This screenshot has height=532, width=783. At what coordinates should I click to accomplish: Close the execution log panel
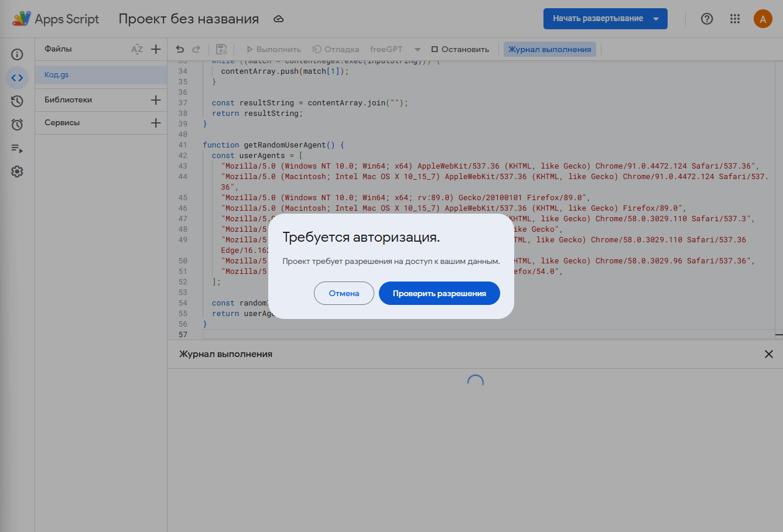pyautogui.click(x=768, y=354)
